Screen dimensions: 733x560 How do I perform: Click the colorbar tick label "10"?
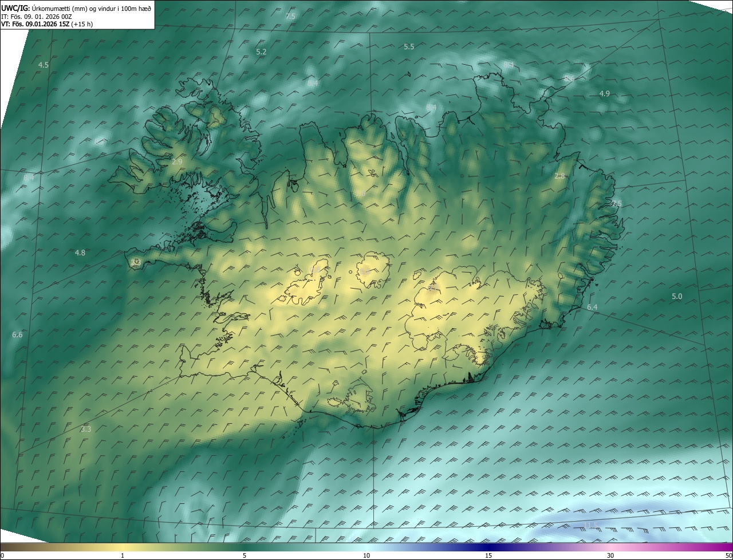[x=366, y=555]
